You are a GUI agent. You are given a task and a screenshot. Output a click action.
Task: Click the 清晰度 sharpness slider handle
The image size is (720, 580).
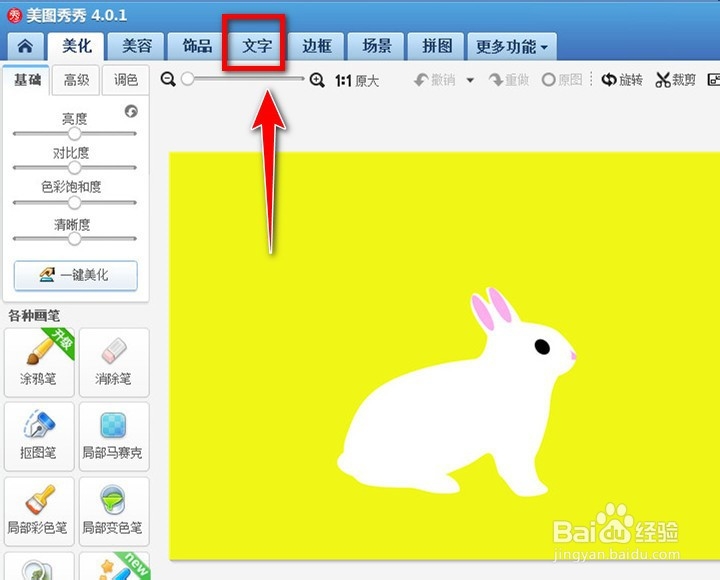pyautogui.click(x=74, y=239)
